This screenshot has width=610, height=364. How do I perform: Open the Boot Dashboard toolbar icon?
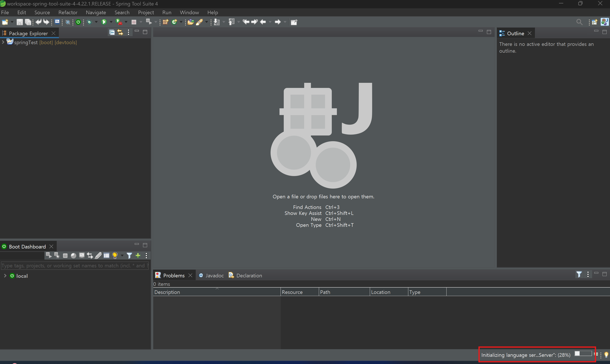78,22
